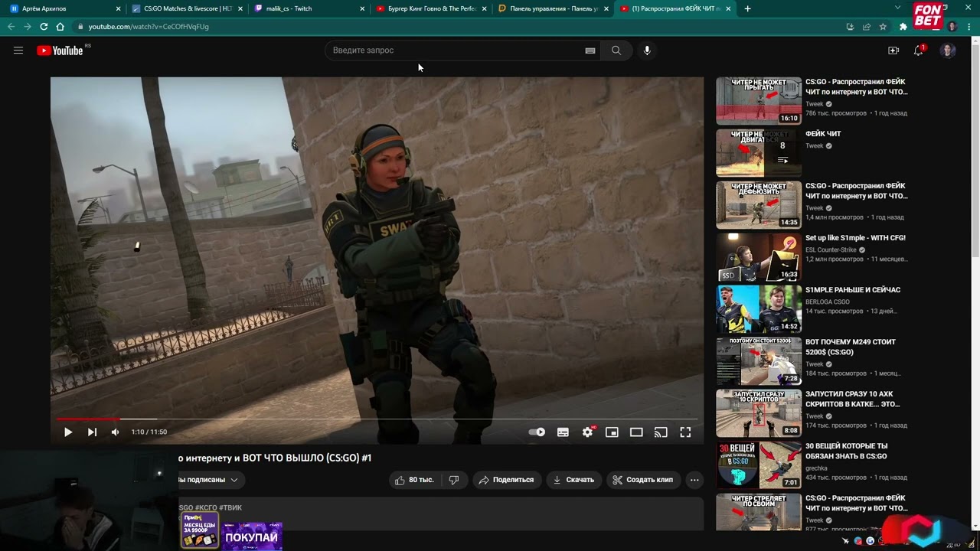Open the ЧИТЕР НЕ МОЖЕТ ПРЫГАТЬ thumbnail

759,101
